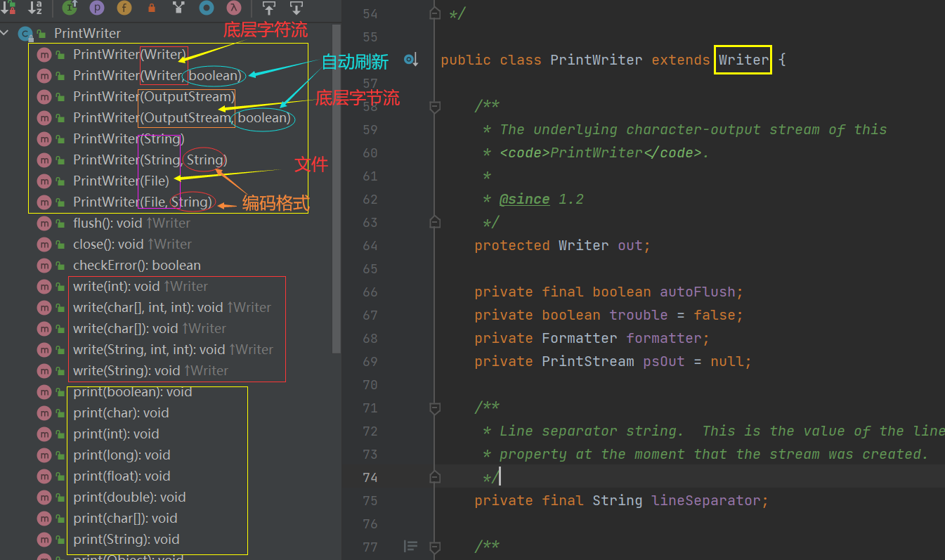Click the Formatter type on line 68
Image resolution: width=945 pixels, height=560 pixels.
580,338
